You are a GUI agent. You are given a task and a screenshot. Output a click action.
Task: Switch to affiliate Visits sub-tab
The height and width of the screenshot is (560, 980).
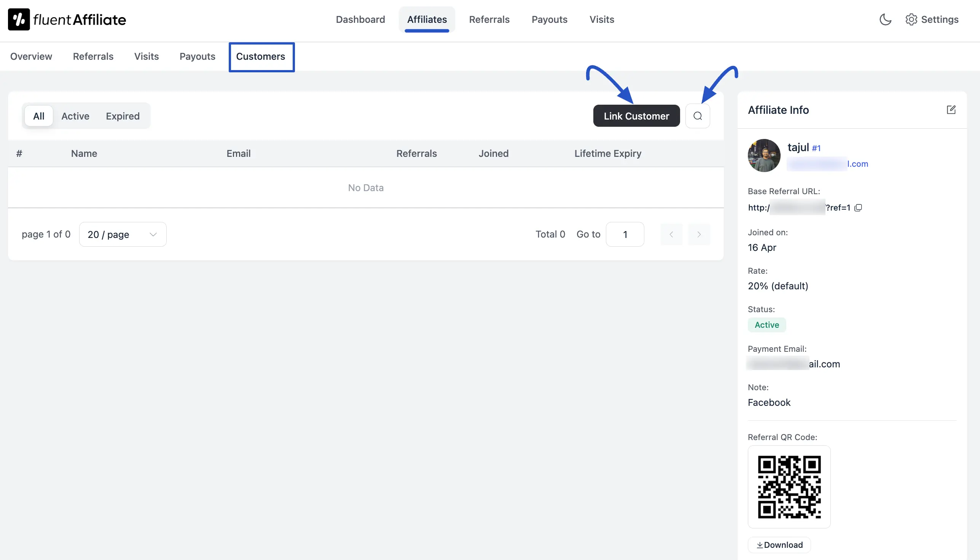147,57
